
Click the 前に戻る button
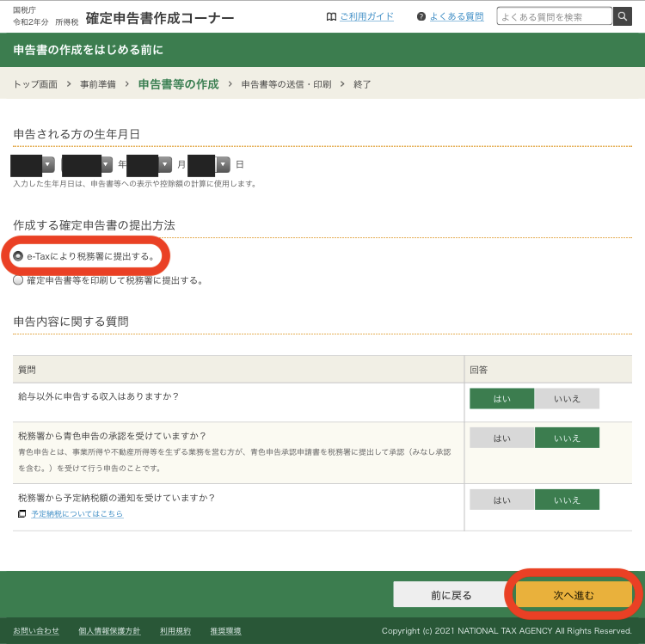(x=451, y=595)
